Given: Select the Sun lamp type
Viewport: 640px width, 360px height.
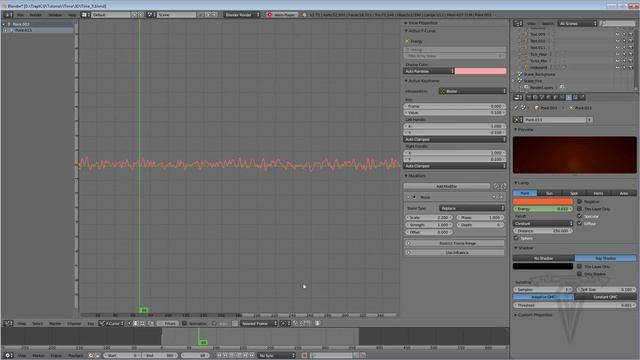Looking at the screenshot, I should 549,193.
